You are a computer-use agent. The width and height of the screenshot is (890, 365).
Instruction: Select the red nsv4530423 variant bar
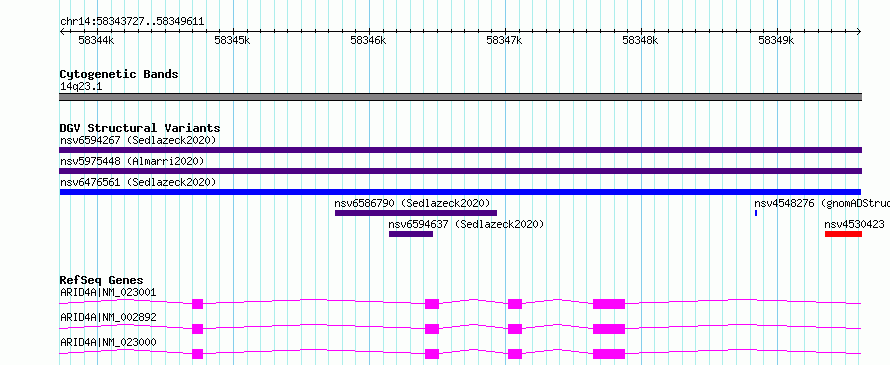click(843, 234)
